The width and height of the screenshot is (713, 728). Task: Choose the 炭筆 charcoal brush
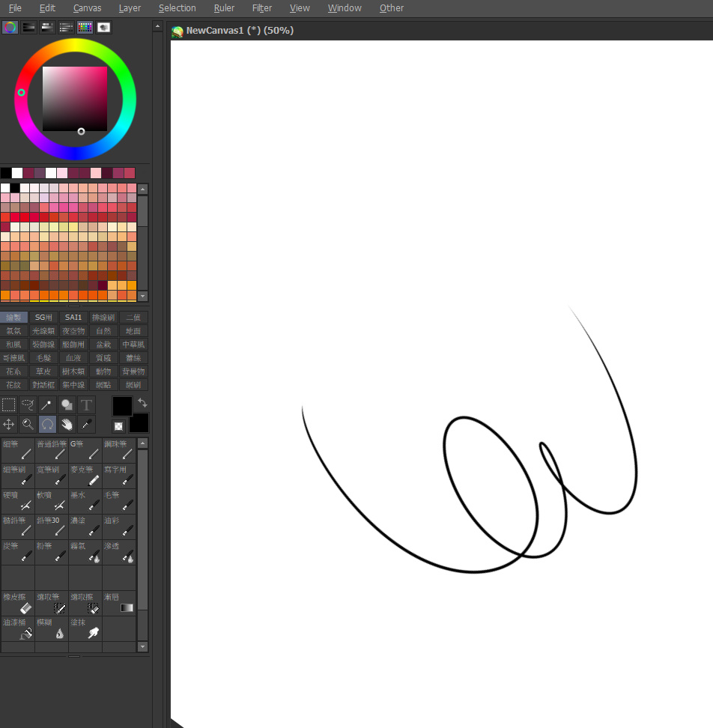click(x=18, y=552)
